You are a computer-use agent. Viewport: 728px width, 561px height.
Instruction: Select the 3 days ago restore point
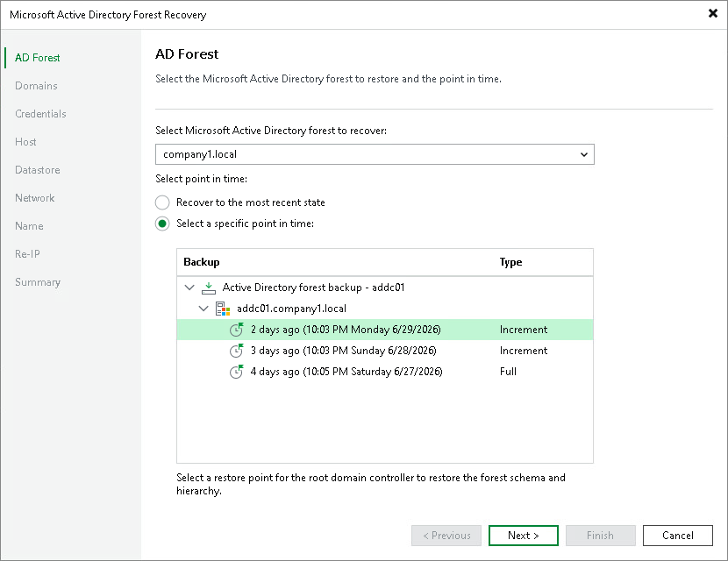pos(385,351)
